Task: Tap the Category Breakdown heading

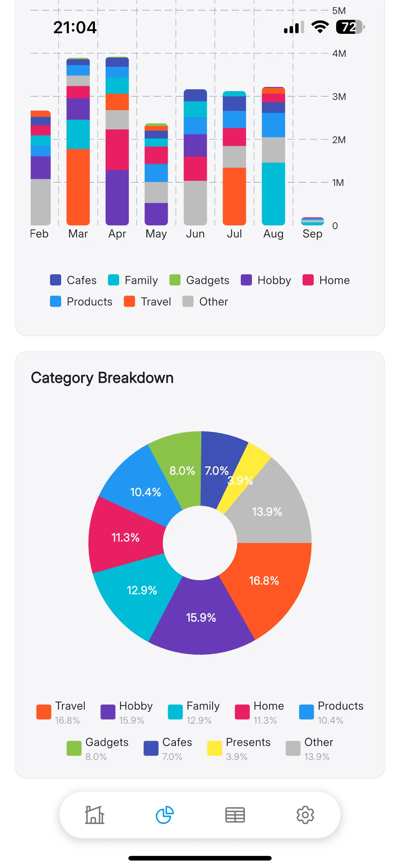Action: tap(102, 377)
